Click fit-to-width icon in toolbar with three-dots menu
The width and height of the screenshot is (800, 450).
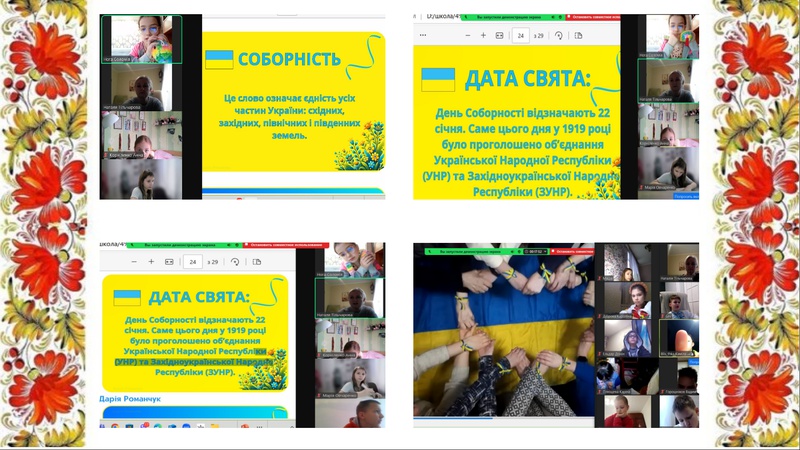499,35
